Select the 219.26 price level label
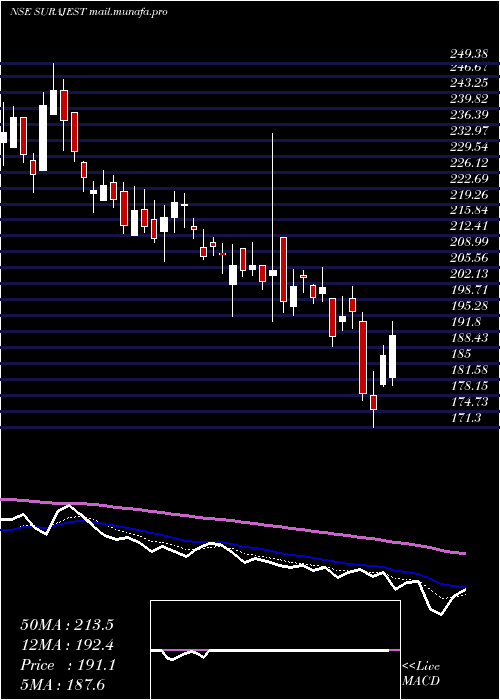The width and height of the screenshot is (500, 700). pos(469,195)
